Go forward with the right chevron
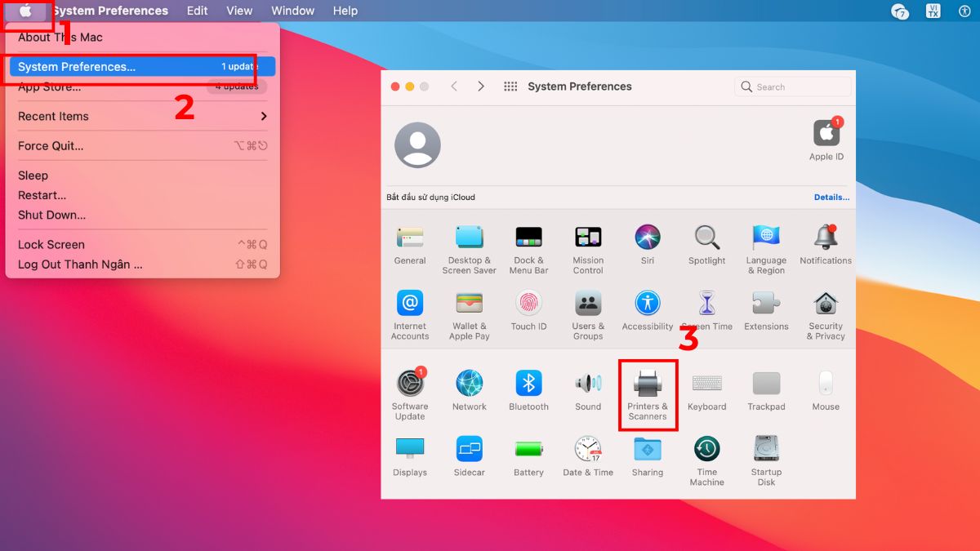Viewport: 980px width, 551px height. pos(481,87)
